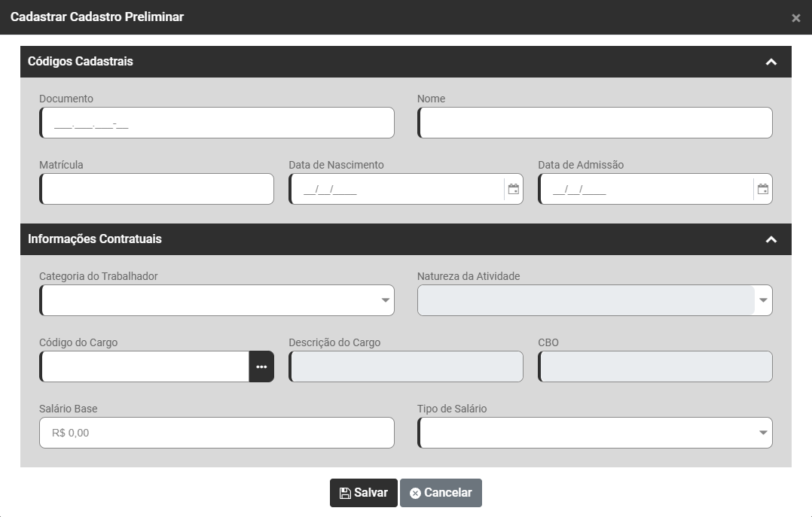Screen dimensions: 812x517
Task: Click into the Nome text field
Action: click(x=595, y=123)
